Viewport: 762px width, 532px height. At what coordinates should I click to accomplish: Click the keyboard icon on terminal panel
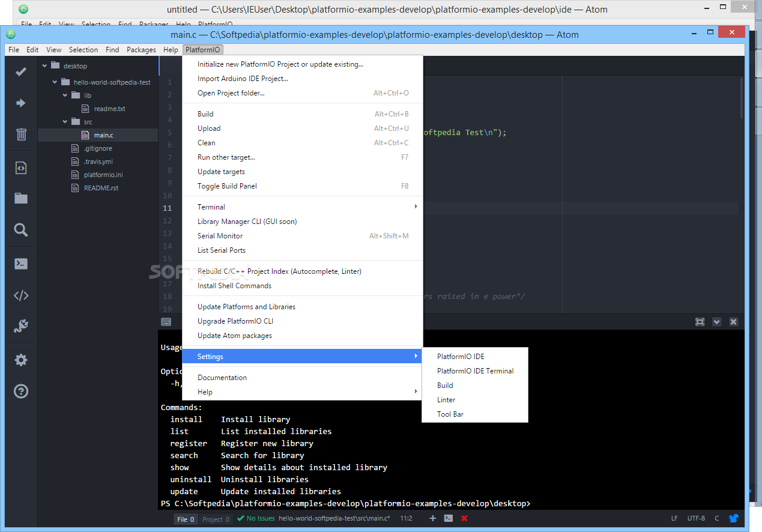(166, 322)
